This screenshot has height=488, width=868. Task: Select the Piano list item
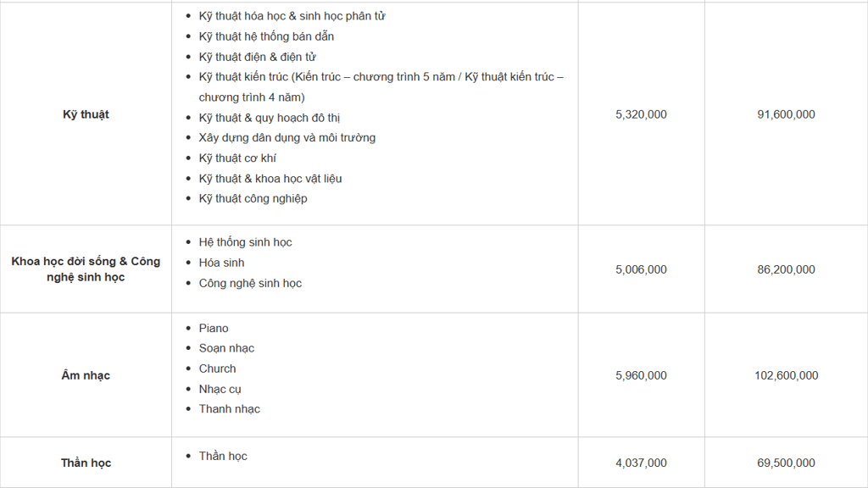[214, 328]
